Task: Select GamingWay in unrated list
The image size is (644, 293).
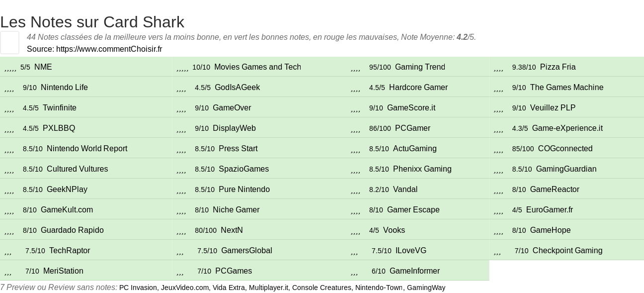Action: (426, 288)
